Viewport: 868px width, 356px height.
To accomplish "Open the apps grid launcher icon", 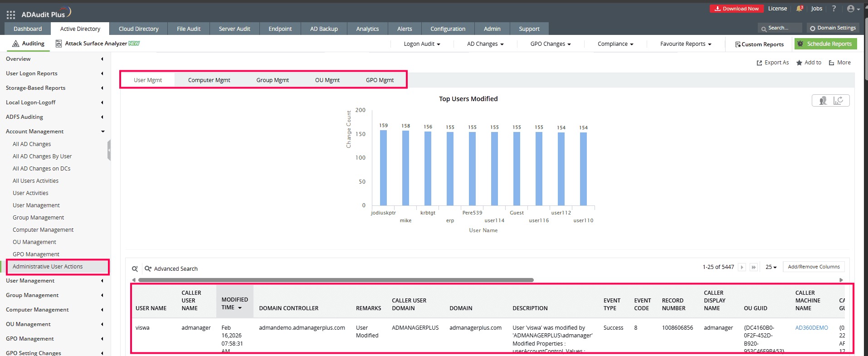I will point(11,15).
